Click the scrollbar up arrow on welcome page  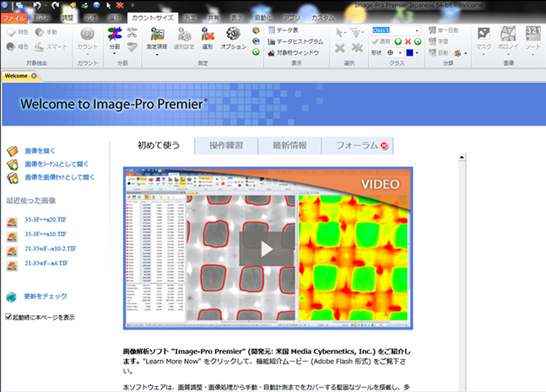point(462,157)
